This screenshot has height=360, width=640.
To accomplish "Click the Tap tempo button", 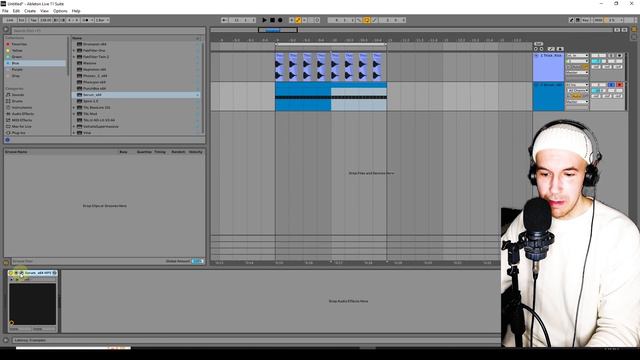I will point(33,20).
